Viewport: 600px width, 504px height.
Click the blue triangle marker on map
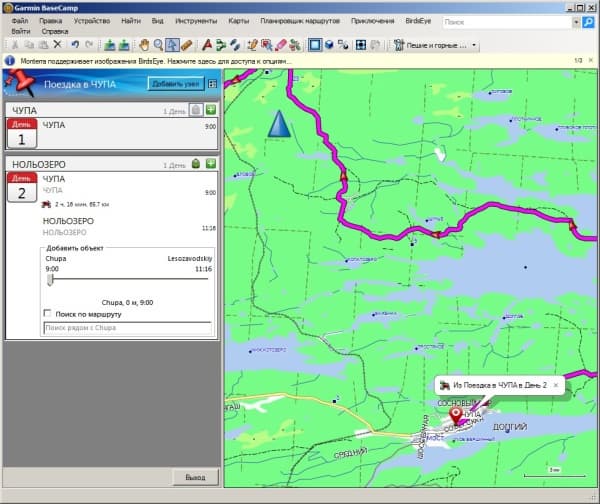(279, 123)
